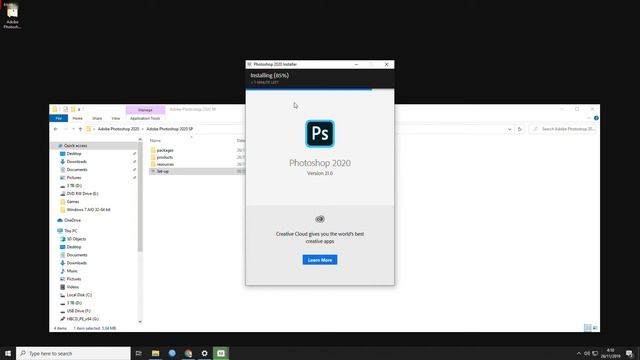The image size is (640, 360).
Task: Open the packages folder
Action: (x=165, y=150)
